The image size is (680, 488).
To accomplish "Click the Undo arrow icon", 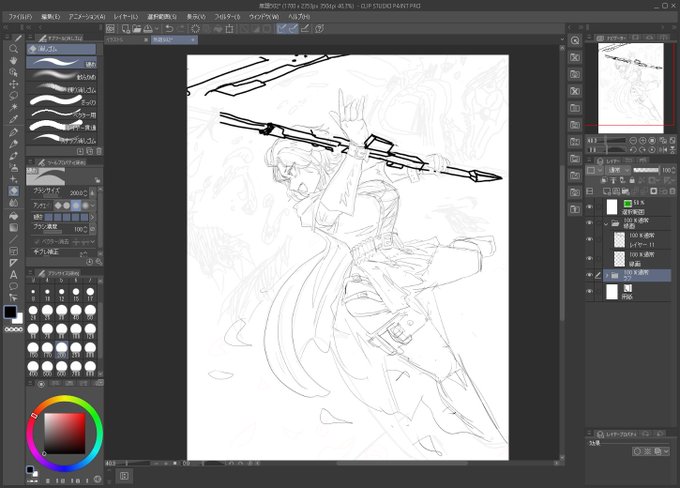I will tap(170, 29).
